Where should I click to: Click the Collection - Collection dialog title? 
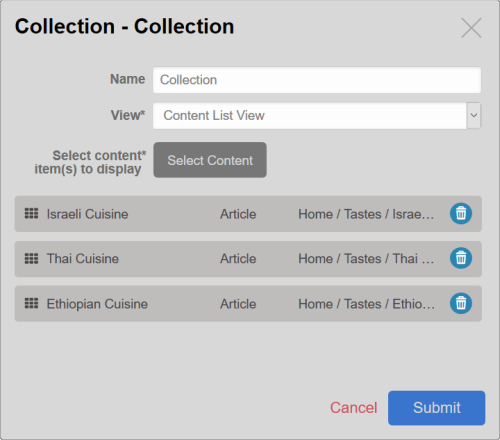click(124, 26)
